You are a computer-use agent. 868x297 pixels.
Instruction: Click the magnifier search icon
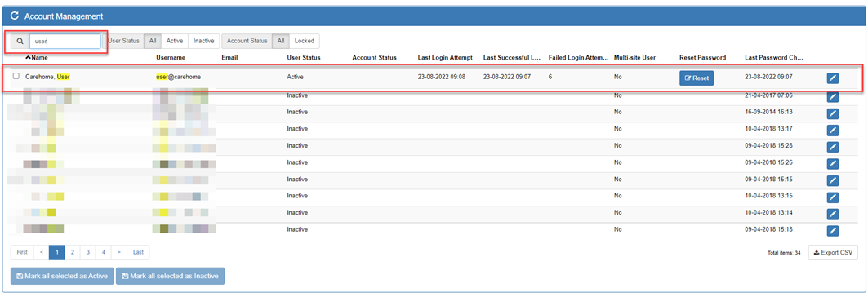[20, 41]
